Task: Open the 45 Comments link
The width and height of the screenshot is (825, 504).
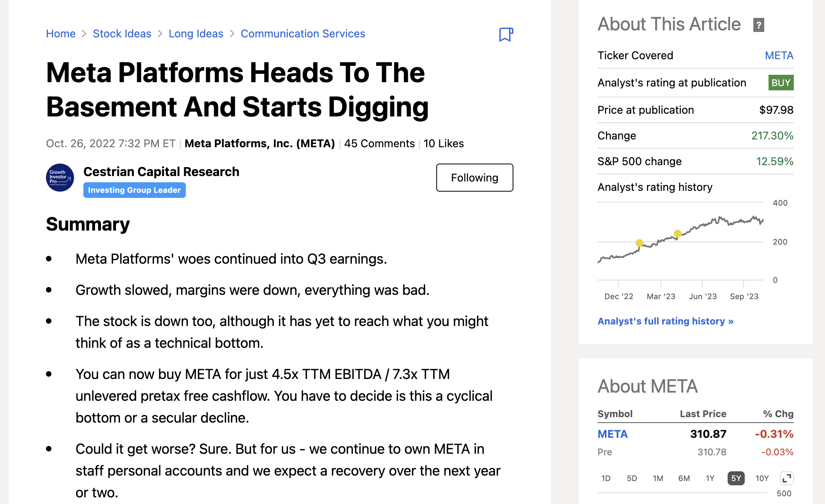Action: pyautogui.click(x=379, y=144)
